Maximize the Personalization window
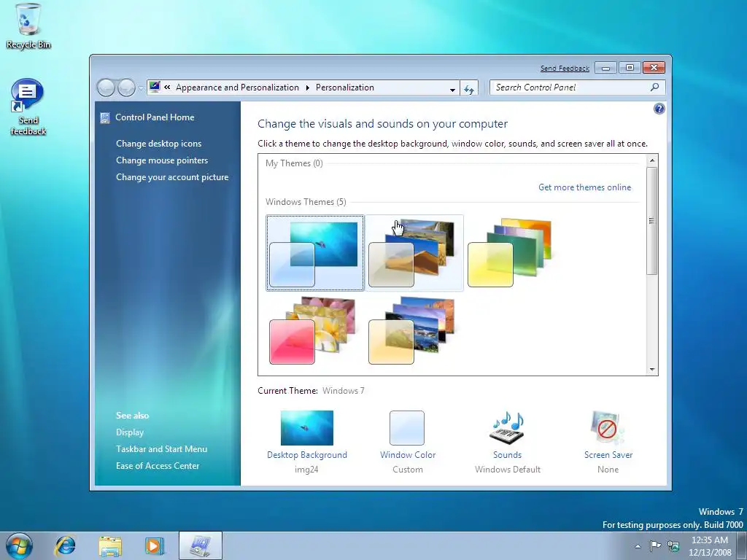 (x=630, y=68)
